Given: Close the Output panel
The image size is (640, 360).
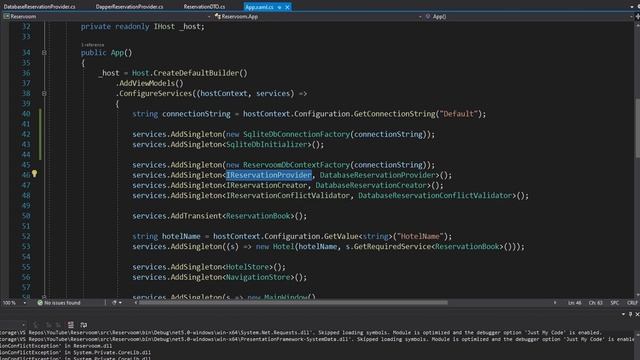Looking at the screenshot, I should pos(637,314).
